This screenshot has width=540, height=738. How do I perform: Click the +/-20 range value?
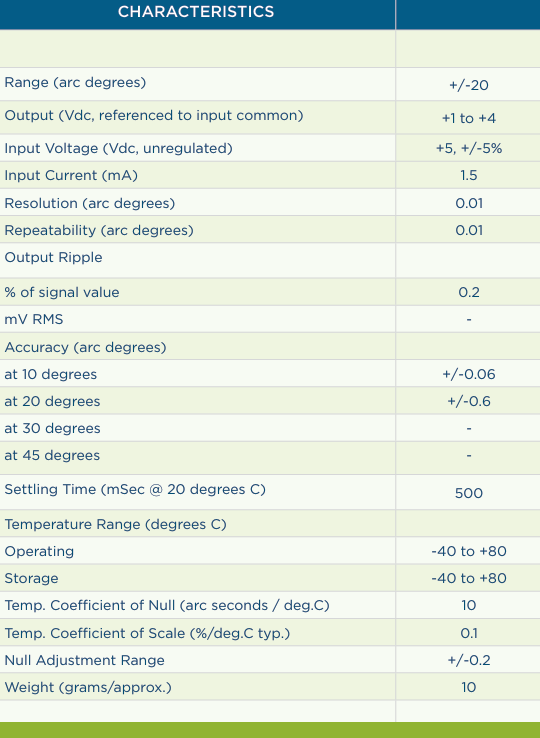pos(468,85)
